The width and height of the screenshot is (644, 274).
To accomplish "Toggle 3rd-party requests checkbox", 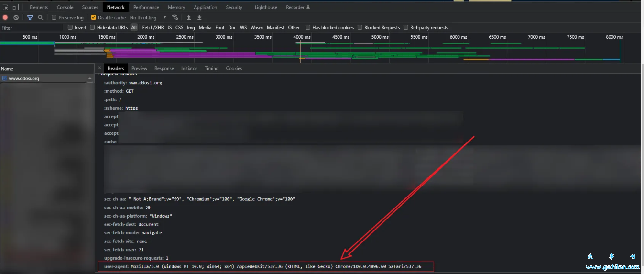I will point(406,28).
